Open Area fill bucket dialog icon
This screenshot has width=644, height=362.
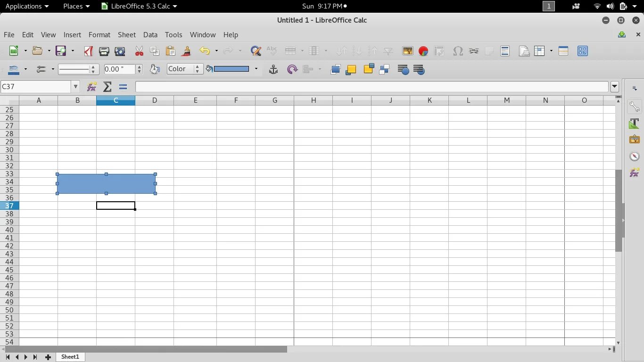coord(155,69)
